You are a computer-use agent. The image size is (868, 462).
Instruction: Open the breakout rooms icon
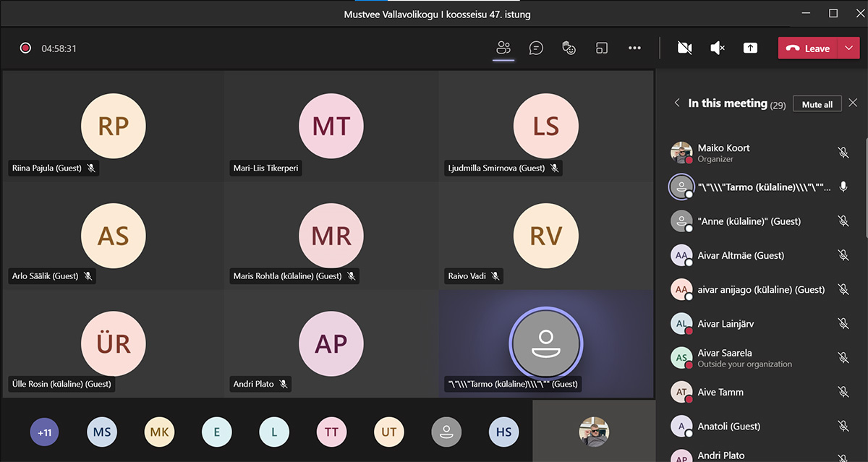coord(602,48)
